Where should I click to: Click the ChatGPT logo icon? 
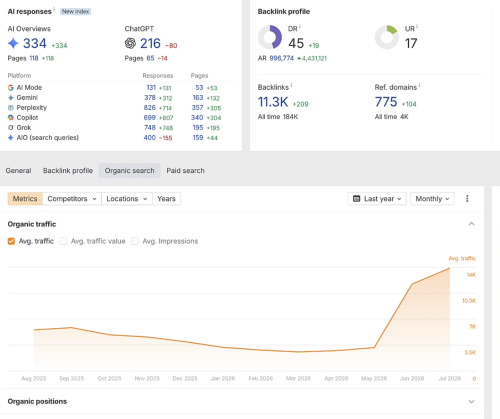[130, 43]
